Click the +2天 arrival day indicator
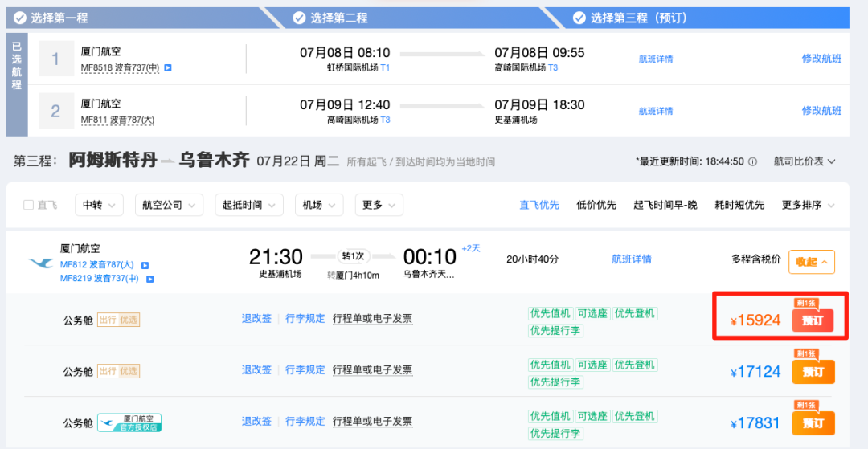 tap(470, 248)
